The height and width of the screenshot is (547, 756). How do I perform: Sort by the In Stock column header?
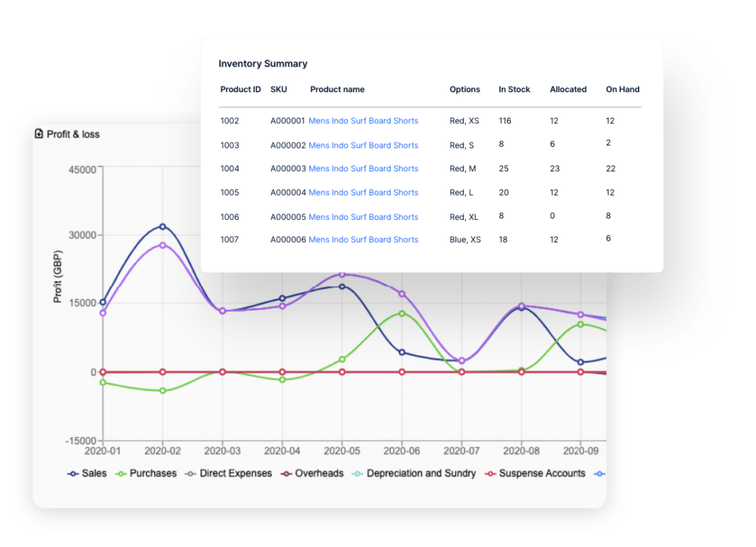point(514,89)
